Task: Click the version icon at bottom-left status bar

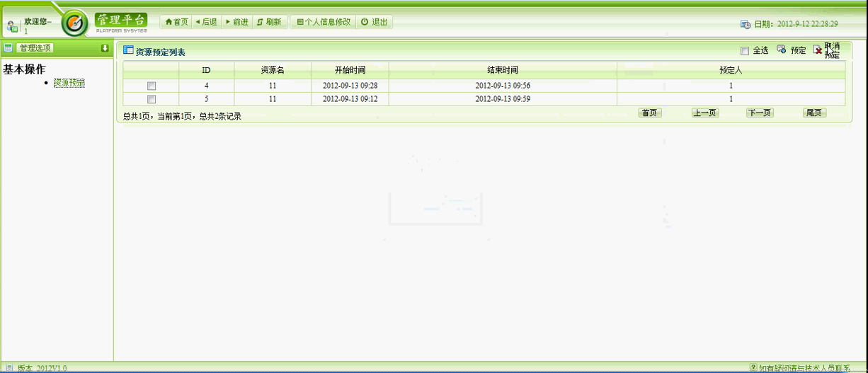Action: 9,368
